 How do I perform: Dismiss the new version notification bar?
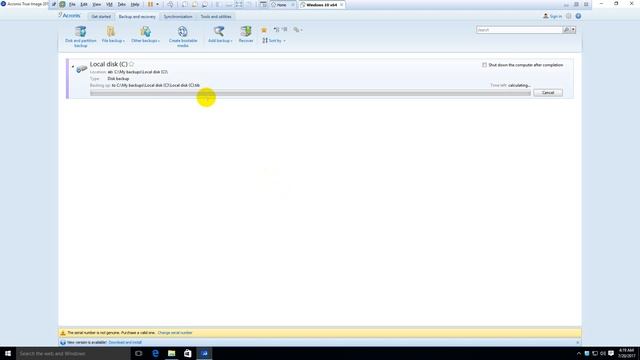[578, 342]
